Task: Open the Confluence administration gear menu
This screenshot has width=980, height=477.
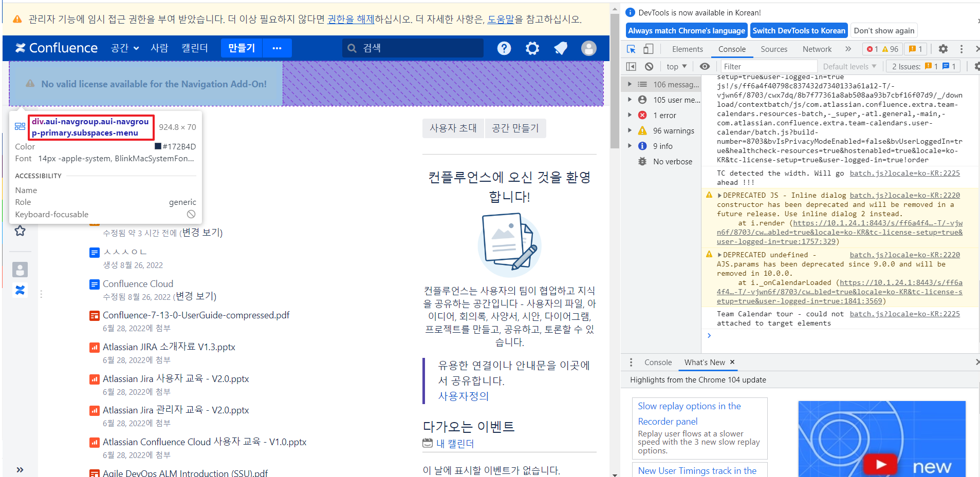Action: click(532, 48)
